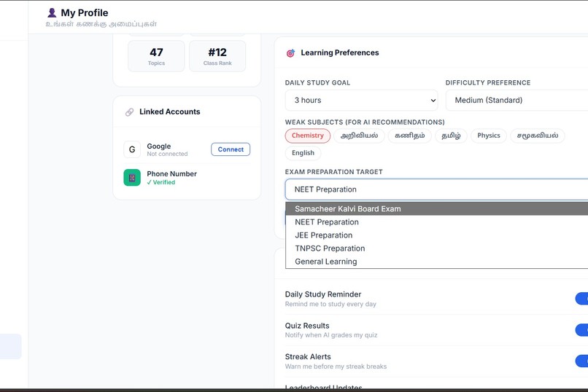Choose TNPSC Preparation option

coord(436,248)
